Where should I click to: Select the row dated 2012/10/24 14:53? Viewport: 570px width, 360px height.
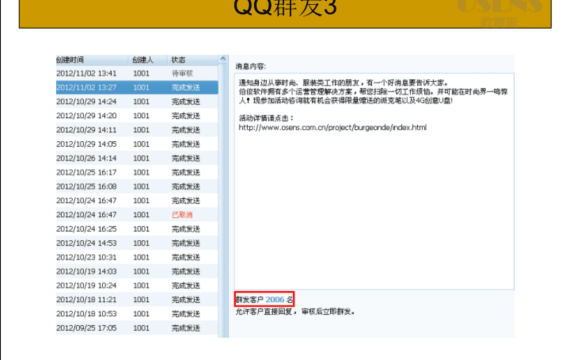137,243
